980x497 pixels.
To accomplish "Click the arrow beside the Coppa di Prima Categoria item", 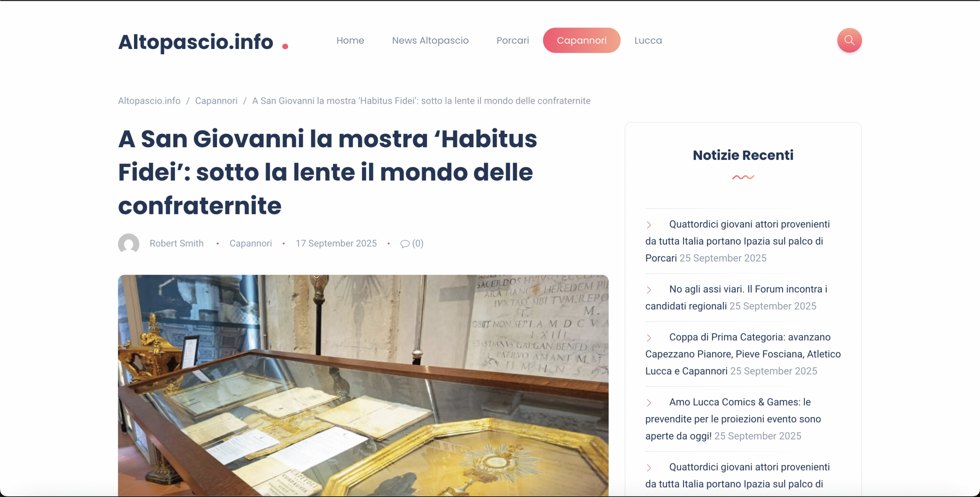I will click(x=649, y=338).
